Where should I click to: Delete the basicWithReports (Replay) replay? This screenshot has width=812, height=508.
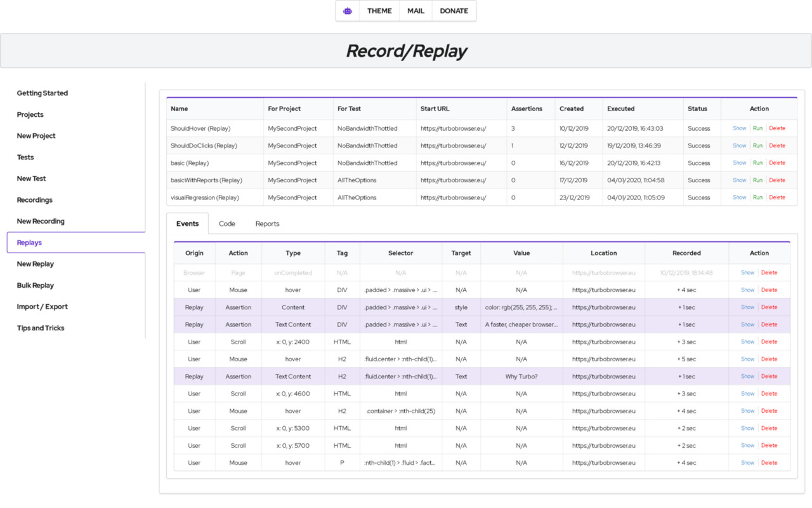click(777, 180)
